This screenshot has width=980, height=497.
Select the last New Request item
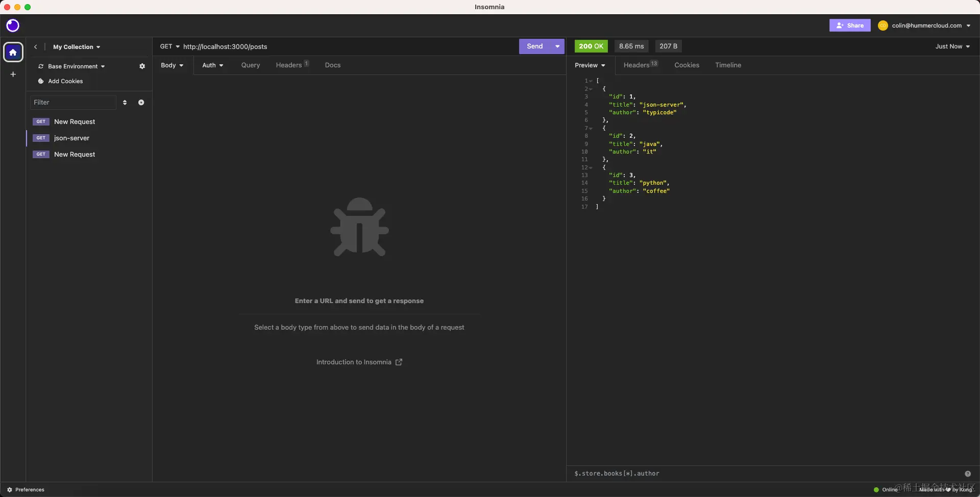click(89, 155)
